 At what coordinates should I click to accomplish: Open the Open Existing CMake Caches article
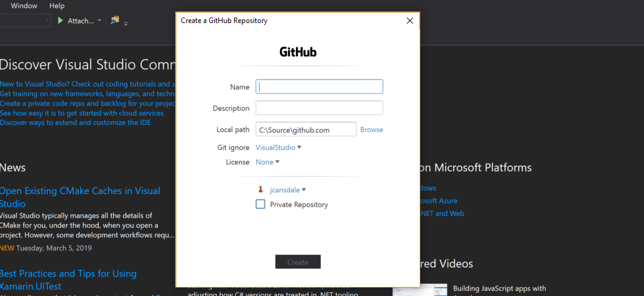[80, 197]
